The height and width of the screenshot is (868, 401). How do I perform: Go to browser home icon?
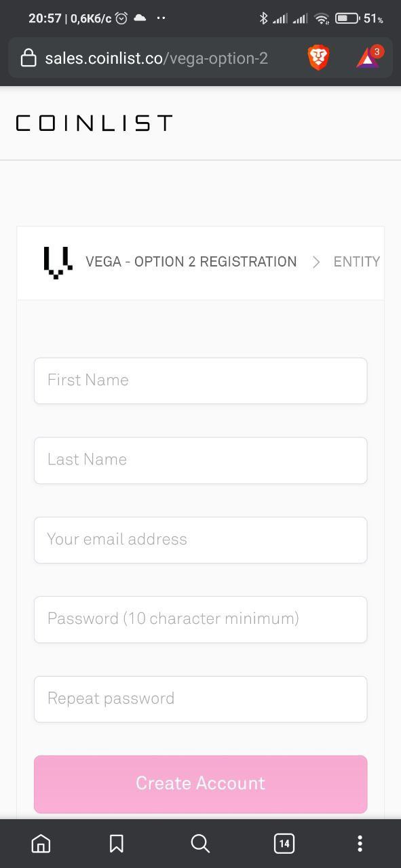click(x=41, y=844)
